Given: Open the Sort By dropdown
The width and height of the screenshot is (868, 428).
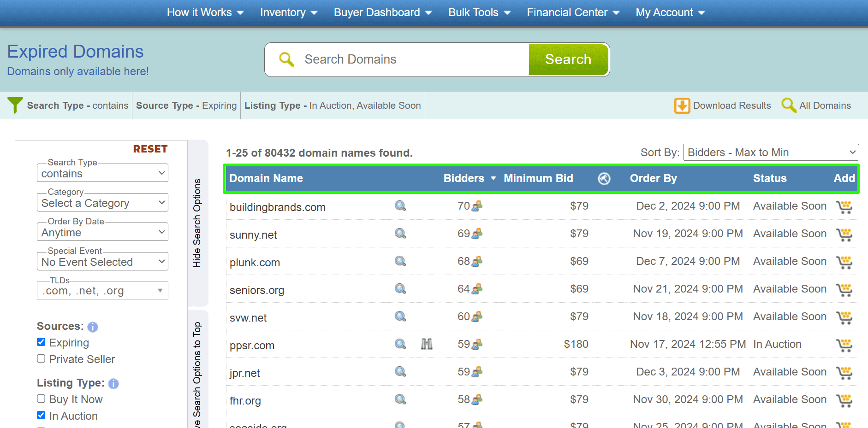Looking at the screenshot, I should coord(770,152).
